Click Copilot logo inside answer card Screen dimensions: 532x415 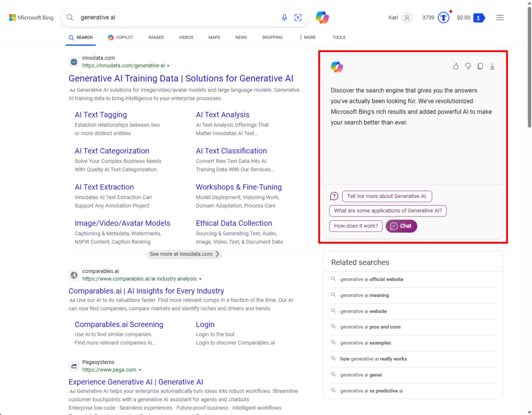coord(337,67)
